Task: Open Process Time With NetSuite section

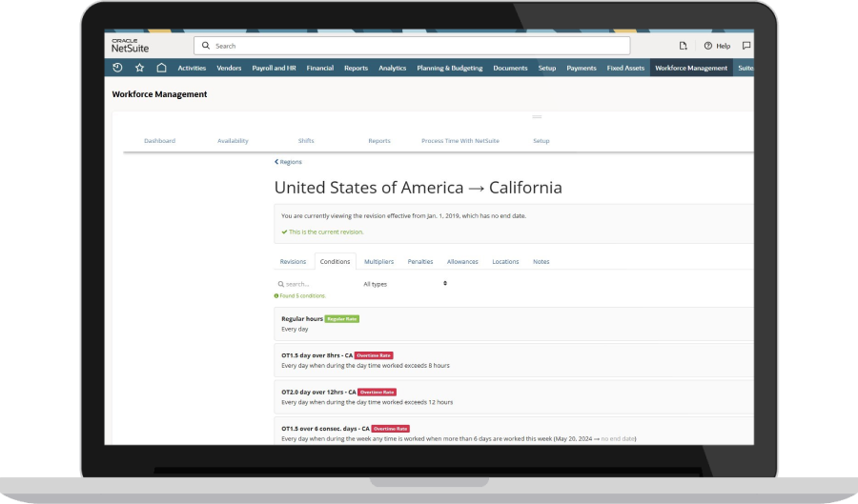Action: coord(460,141)
